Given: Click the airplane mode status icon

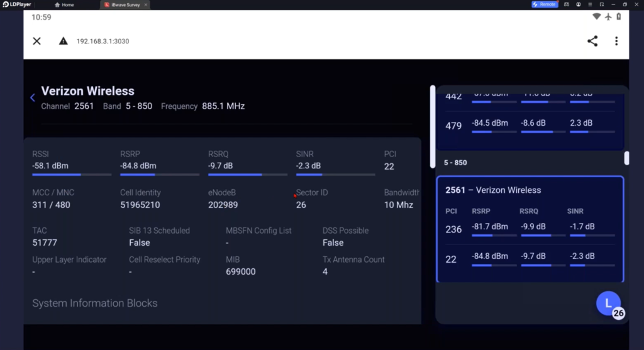Looking at the screenshot, I should (608, 17).
